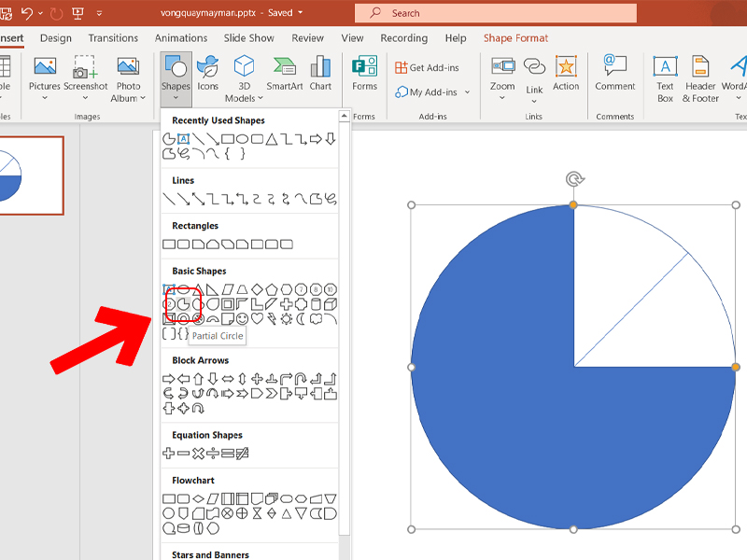Collapse the Shapes dropdown button
This screenshot has width=747, height=560.
(x=176, y=75)
